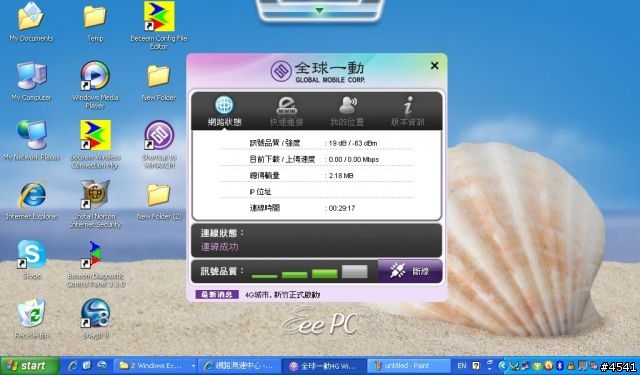Image resolution: width=640 pixels, height=375 pixels.
Task: Select the Install Norton Internet Security icon
Action: (95, 204)
